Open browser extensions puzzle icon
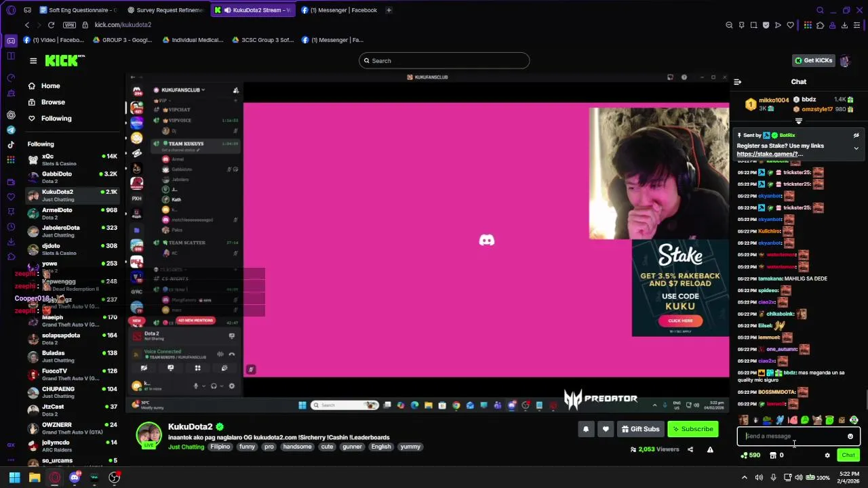The width and height of the screenshot is (868, 488). 820,25
